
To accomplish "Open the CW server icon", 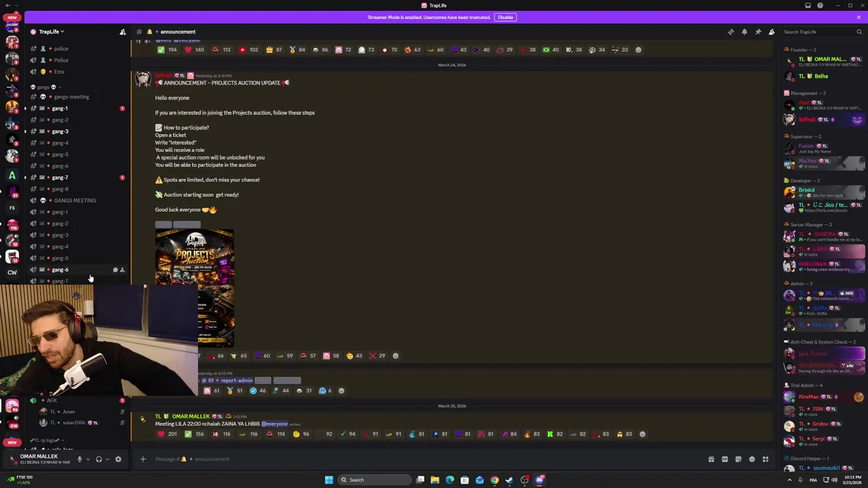I will click(12, 272).
